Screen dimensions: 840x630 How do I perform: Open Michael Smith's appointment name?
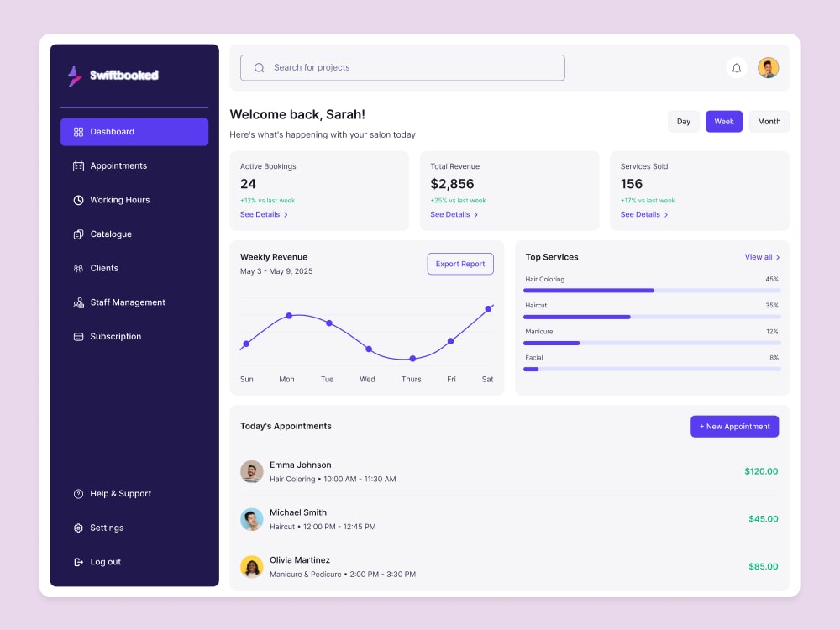click(298, 512)
